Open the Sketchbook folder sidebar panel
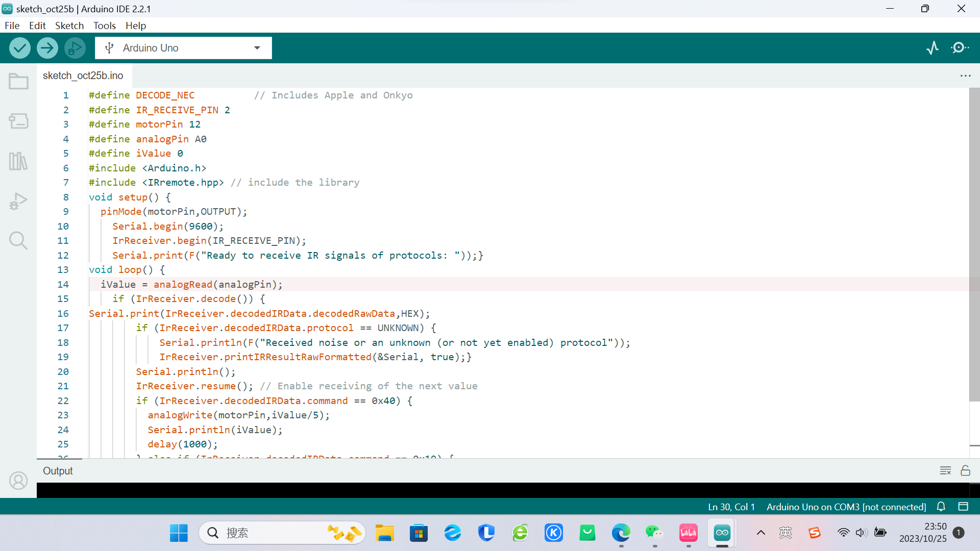This screenshot has height=551, width=980. (18, 81)
